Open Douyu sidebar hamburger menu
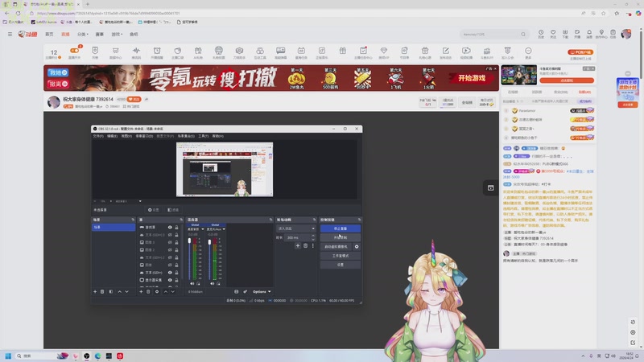This screenshot has width=644, height=362. coord(10,35)
